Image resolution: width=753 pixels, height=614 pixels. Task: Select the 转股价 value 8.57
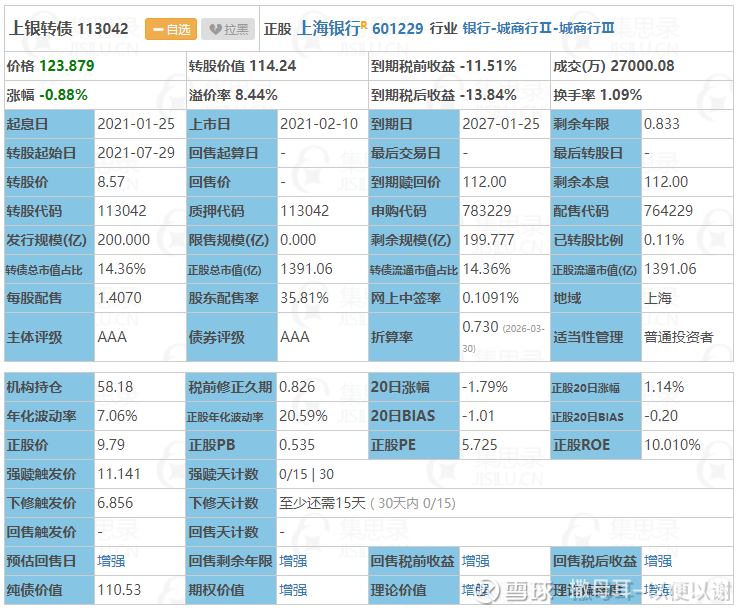[x=111, y=182]
